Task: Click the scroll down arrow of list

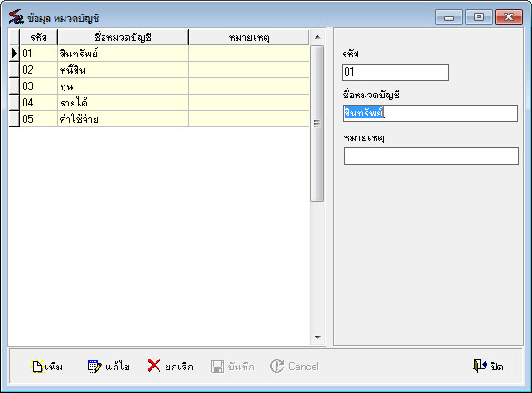Action: coord(317,337)
